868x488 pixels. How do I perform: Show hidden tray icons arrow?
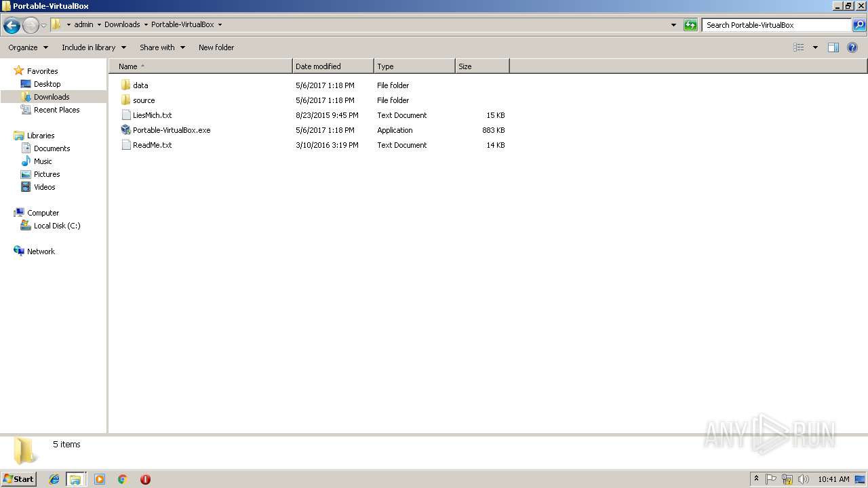tap(756, 479)
